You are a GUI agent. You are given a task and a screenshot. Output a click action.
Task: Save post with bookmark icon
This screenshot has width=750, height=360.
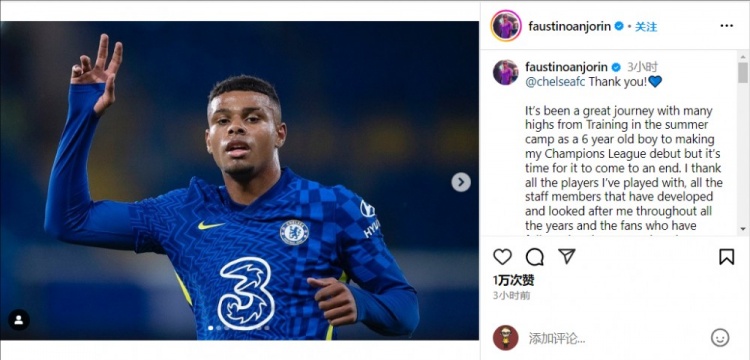[x=726, y=257]
